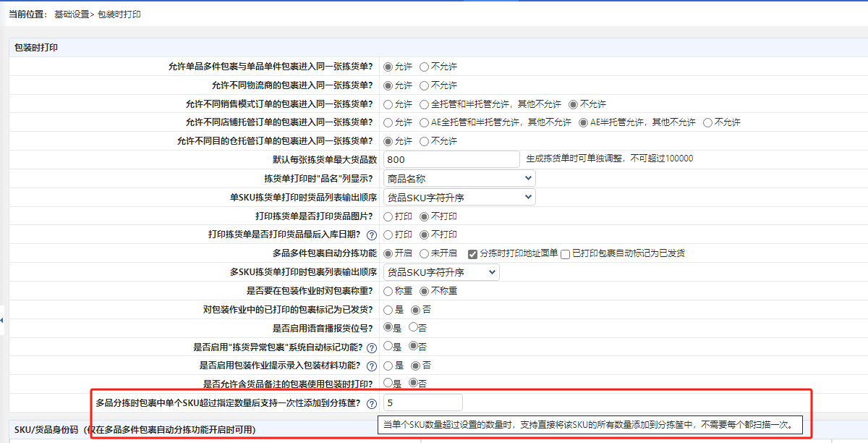Click help icon next to 一次性添加到分拣筐 setting
The image size is (868, 443).
372,404
